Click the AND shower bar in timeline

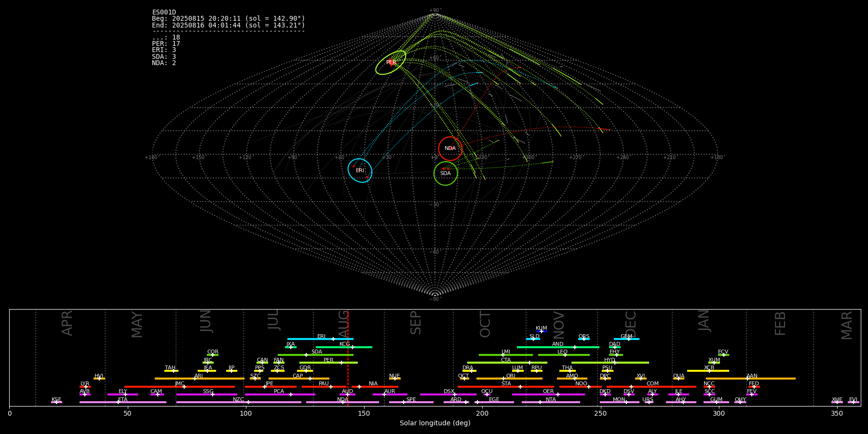click(x=558, y=347)
